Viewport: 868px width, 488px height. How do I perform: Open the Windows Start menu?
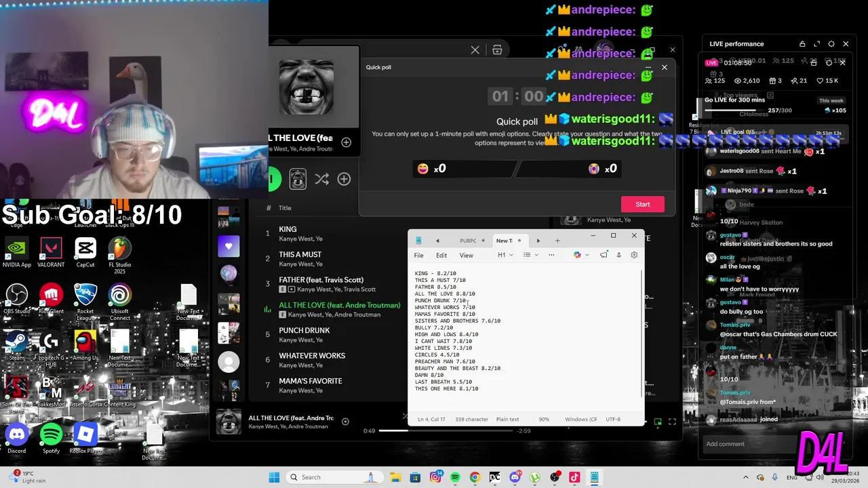[274, 477]
